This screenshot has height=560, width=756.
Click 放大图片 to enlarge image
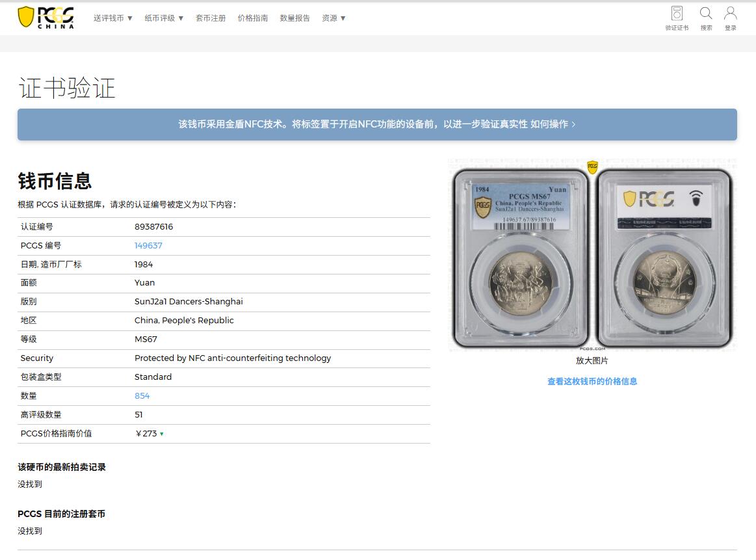pyautogui.click(x=592, y=360)
